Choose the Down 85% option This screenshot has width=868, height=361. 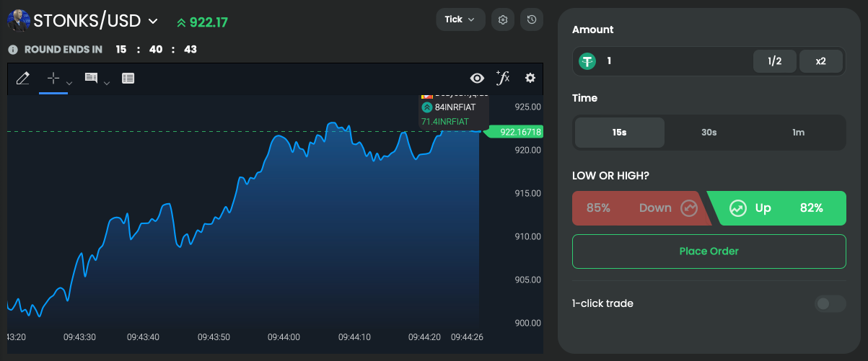[641, 208]
